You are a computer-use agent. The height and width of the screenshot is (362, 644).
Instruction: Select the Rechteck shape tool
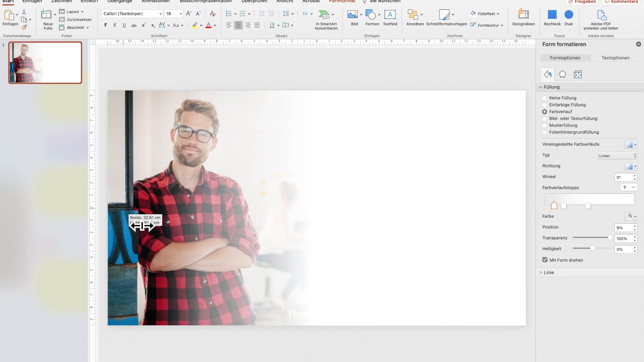coord(552,15)
